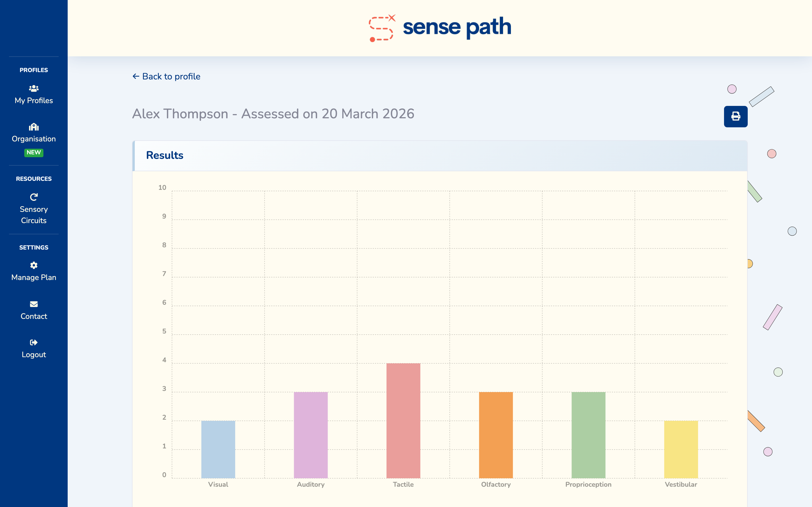Click the Visual bar in the results chart

click(x=218, y=446)
